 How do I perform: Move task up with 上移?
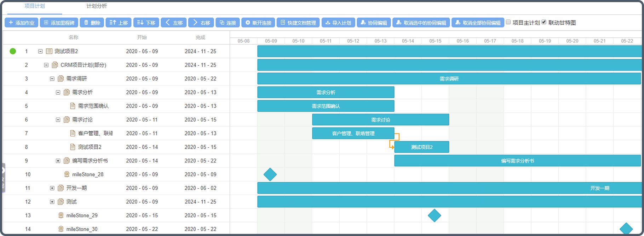(x=119, y=23)
